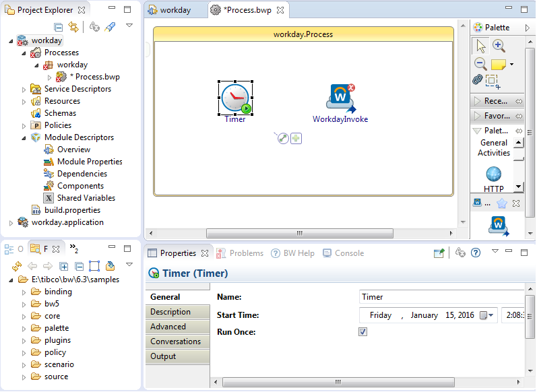Expand the Resources tree node
Viewport: 537px width, 392px height.
coord(24,102)
